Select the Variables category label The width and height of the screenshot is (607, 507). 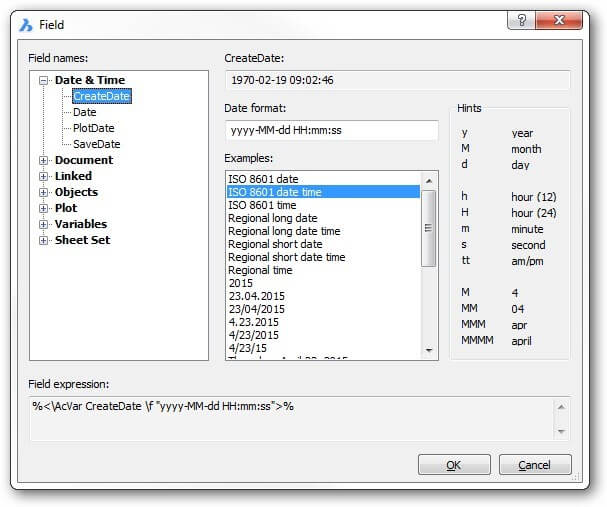coord(81,224)
